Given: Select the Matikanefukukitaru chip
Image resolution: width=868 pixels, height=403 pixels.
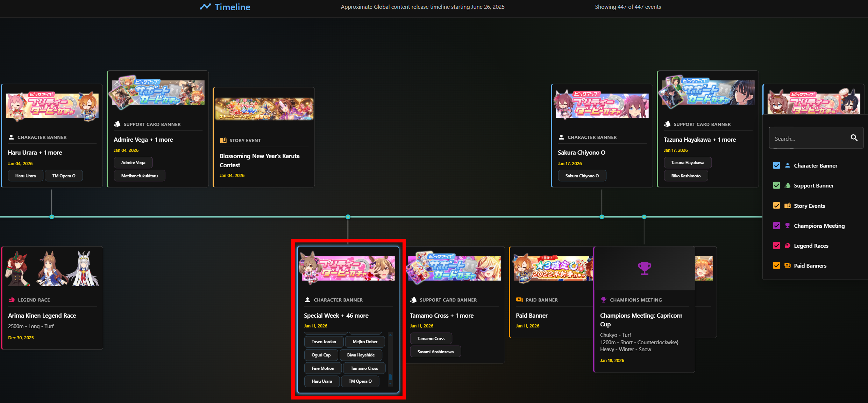Looking at the screenshot, I should tap(140, 176).
